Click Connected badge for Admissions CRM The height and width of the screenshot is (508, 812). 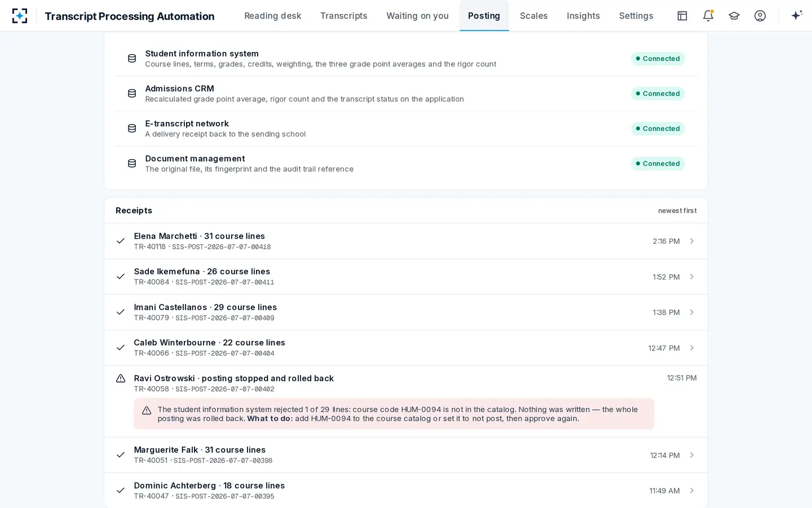[657, 94]
